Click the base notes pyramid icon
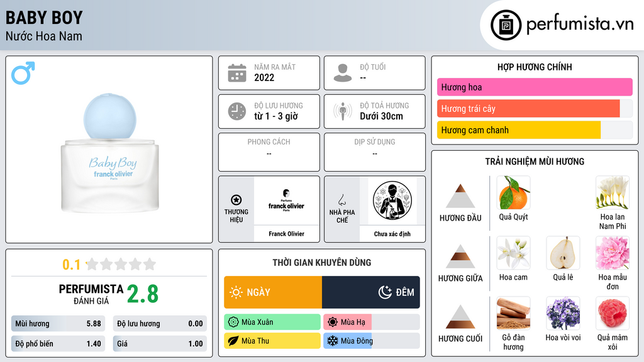 pos(460,317)
